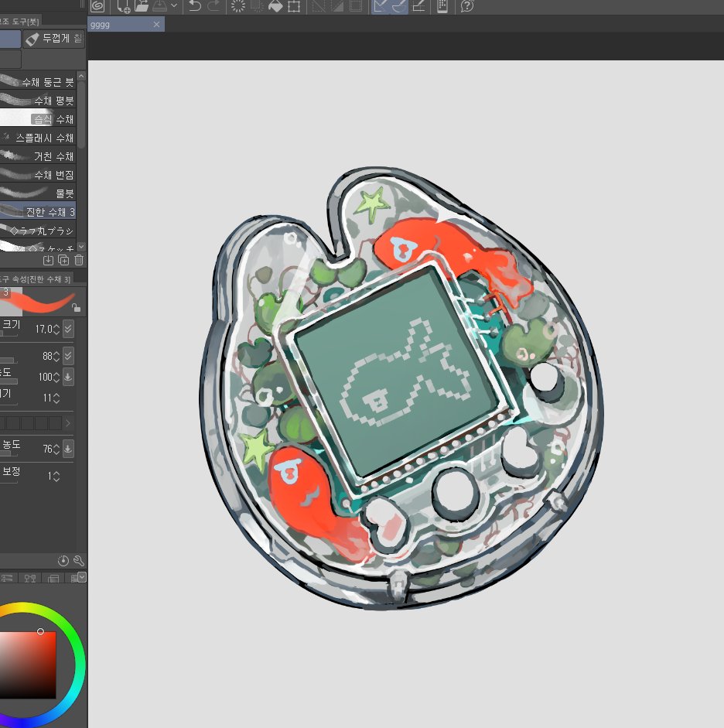Open dynamics button beside value 100

[68, 377]
